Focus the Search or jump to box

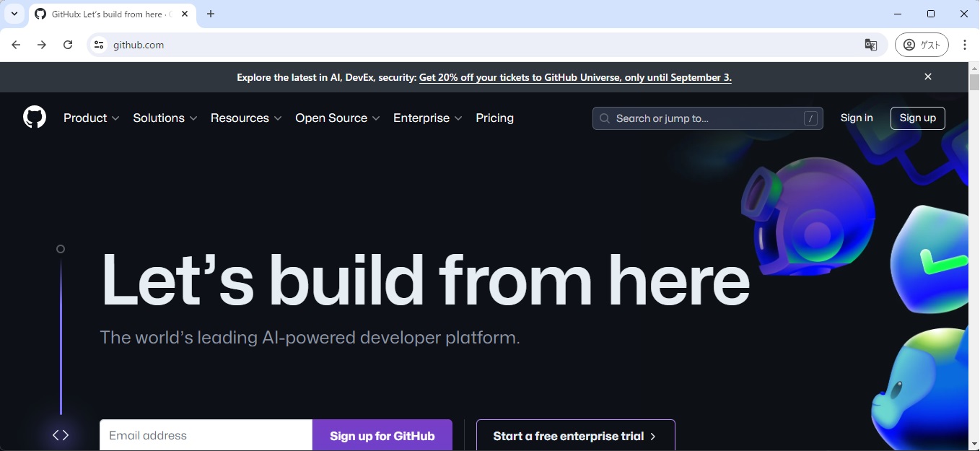(708, 118)
